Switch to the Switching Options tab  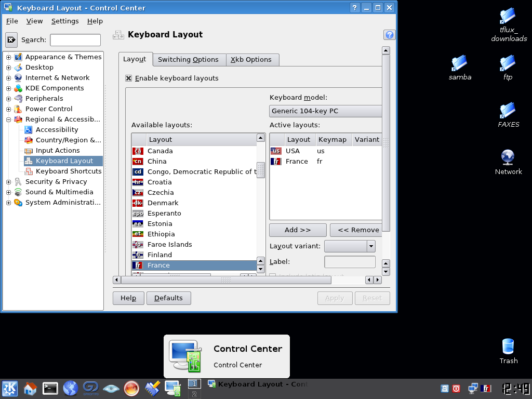point(188,60)
